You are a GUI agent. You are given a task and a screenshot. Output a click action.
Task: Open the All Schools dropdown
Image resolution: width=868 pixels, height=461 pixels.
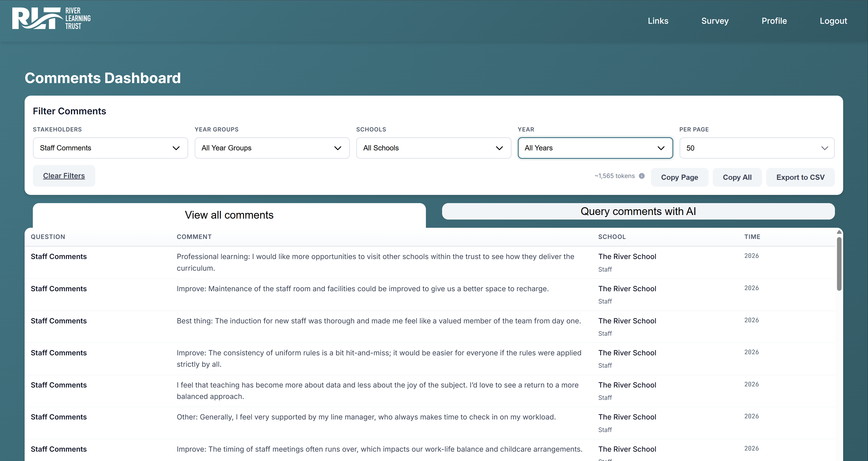(434, 148)
